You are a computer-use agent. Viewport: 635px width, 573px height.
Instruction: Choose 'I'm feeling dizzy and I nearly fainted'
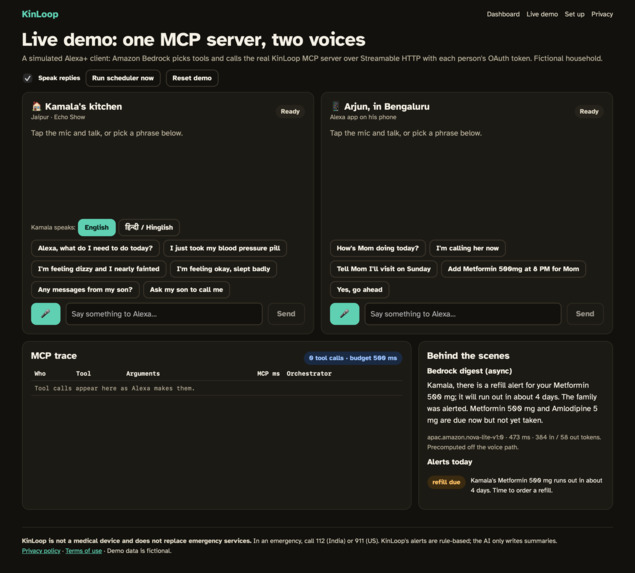(98, 269)
